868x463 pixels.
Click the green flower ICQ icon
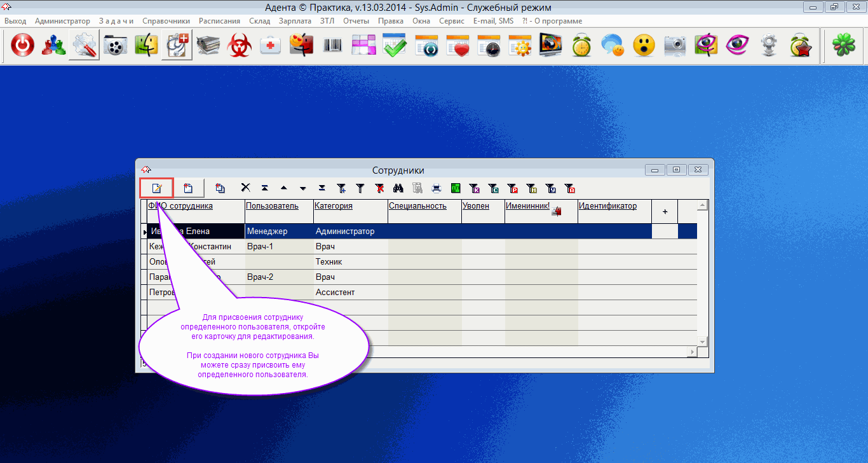click(x=844, y=46)
